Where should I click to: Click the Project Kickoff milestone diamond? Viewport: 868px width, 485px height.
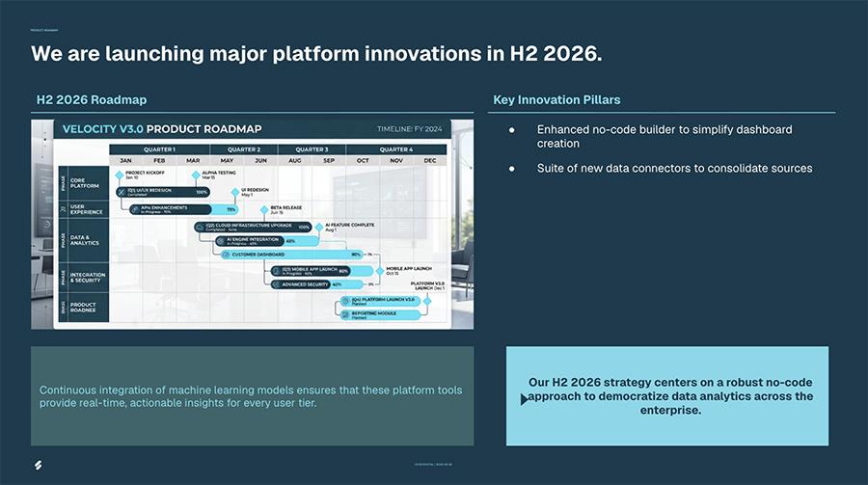(119, 175)
